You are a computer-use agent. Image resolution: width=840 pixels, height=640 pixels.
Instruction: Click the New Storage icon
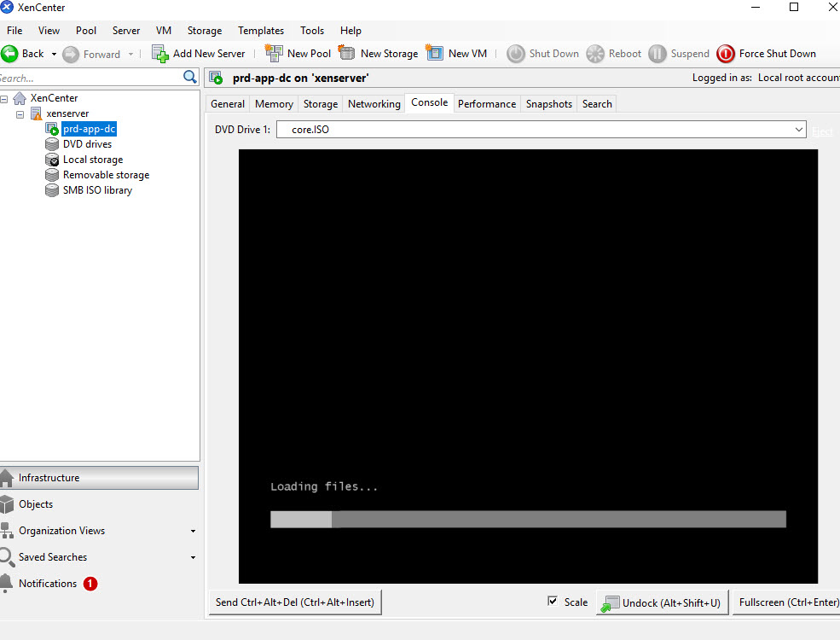point(347,53)
